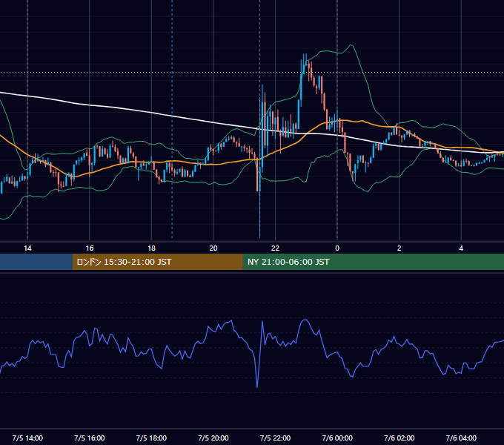Click the London 15:30-21:00 JST session bar
Viewport: 504px width, 445px height.
[157, 262]
